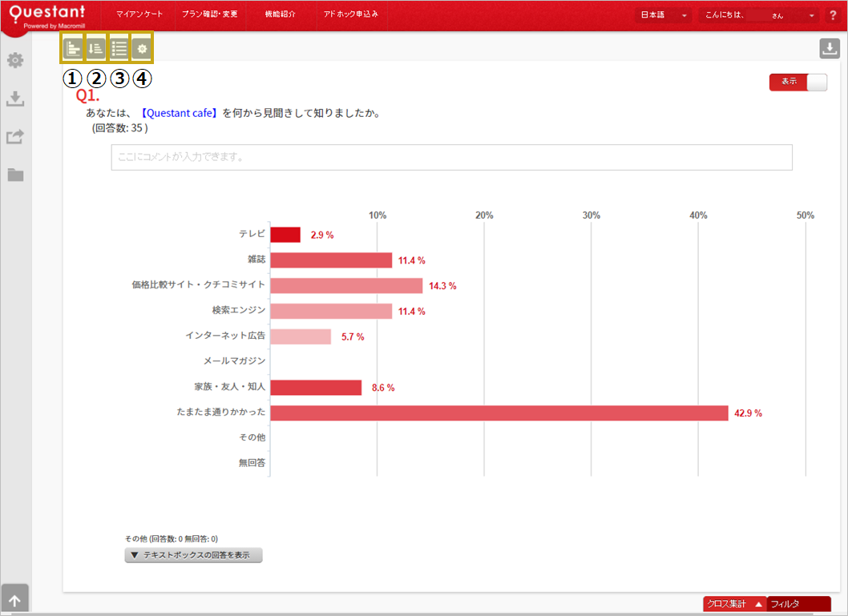Click the list view icon
Screen dimensions: 848x616
click(119, 49)
